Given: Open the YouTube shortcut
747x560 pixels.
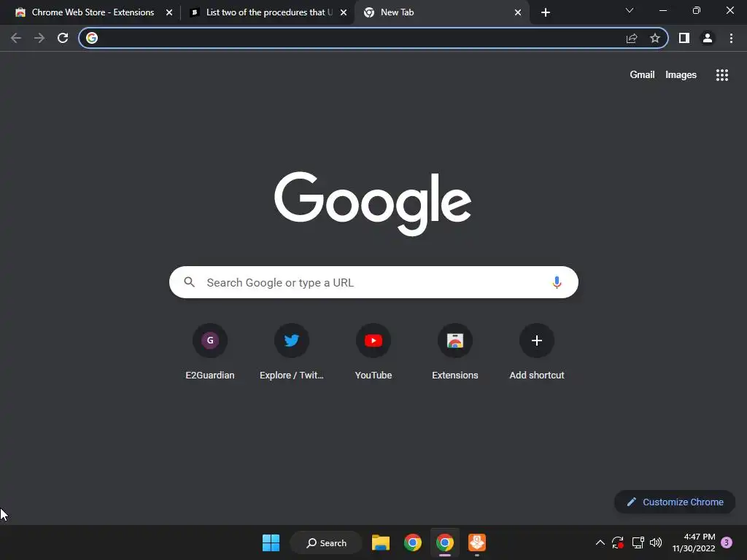Looking at the screenshot, I should pyautogui.click(x=373, y=352).
